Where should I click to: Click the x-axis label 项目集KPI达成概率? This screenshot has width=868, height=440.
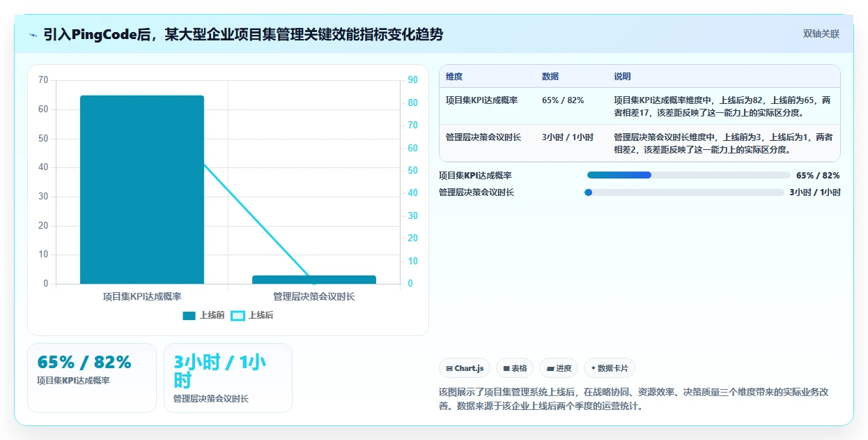point(142,296)
